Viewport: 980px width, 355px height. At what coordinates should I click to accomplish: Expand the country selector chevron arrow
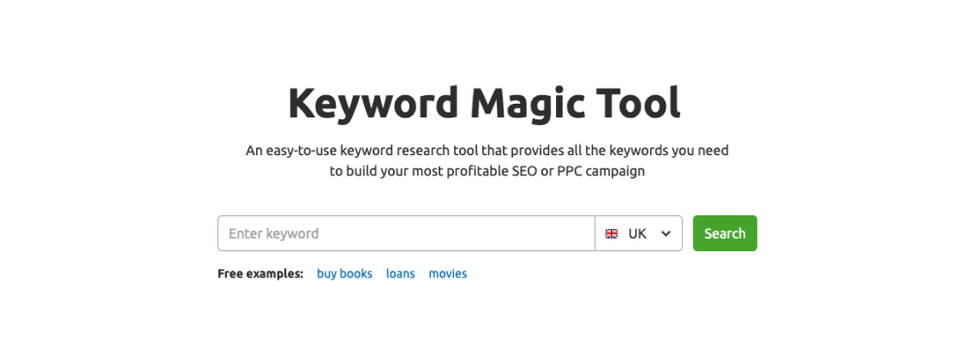pos(666,234)
